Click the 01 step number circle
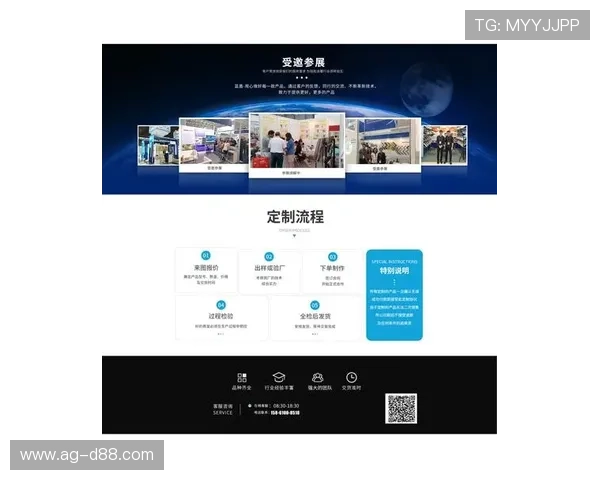This screenshot has width=600, height=480. coord(206,256)
